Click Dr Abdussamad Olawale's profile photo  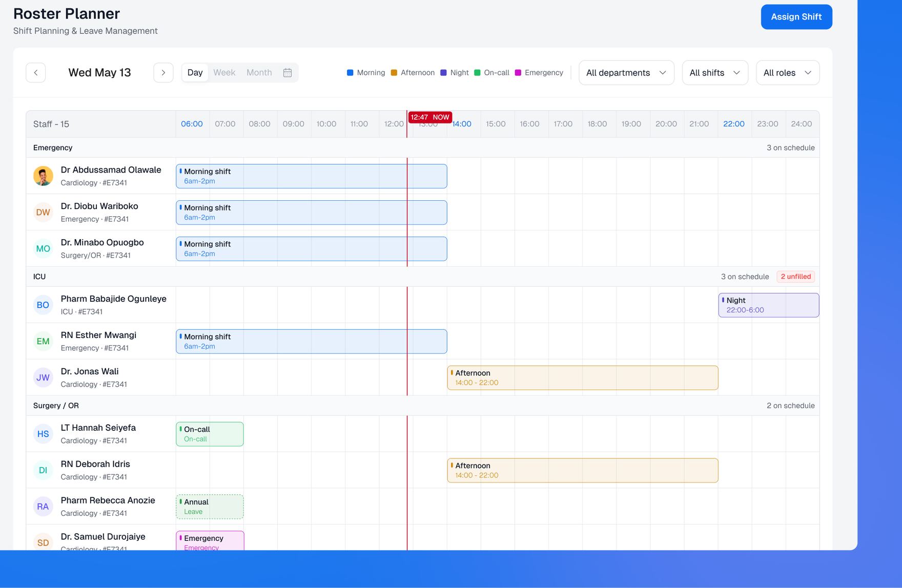(x=43, y=176)
